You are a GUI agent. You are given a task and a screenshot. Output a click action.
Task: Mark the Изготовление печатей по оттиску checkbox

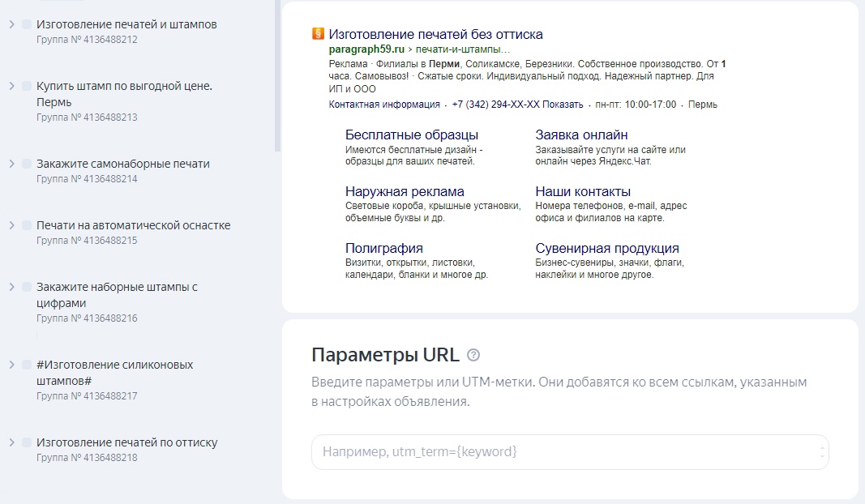pyautogui.click(x=27, y=442)
